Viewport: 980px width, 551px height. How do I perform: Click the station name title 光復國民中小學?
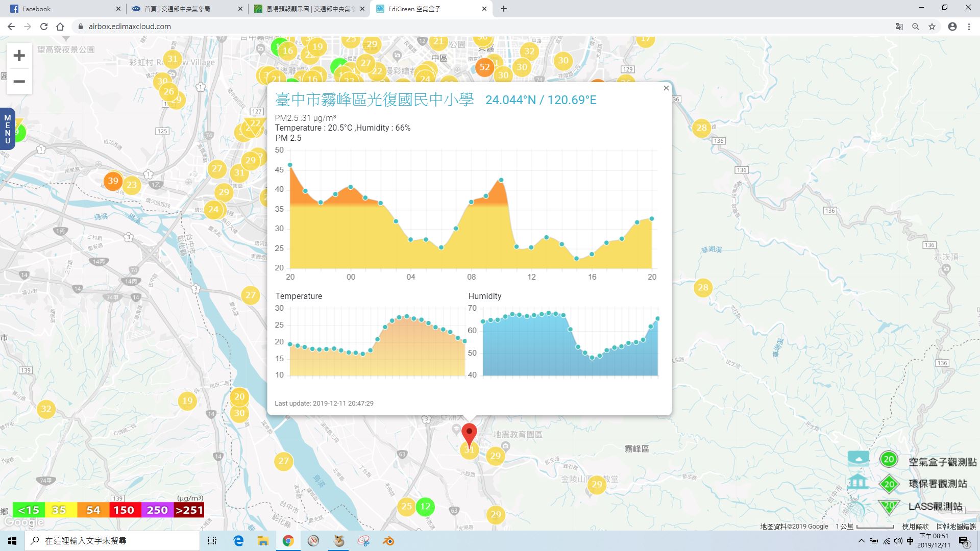click(x=374, y=99)
